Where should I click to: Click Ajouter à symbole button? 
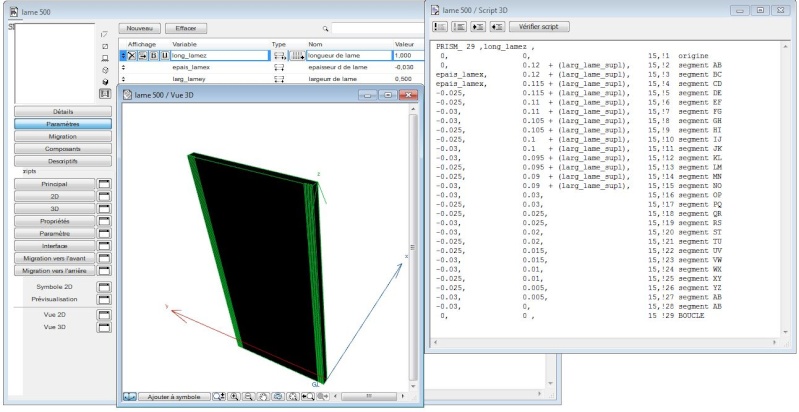tap(174, 396)
